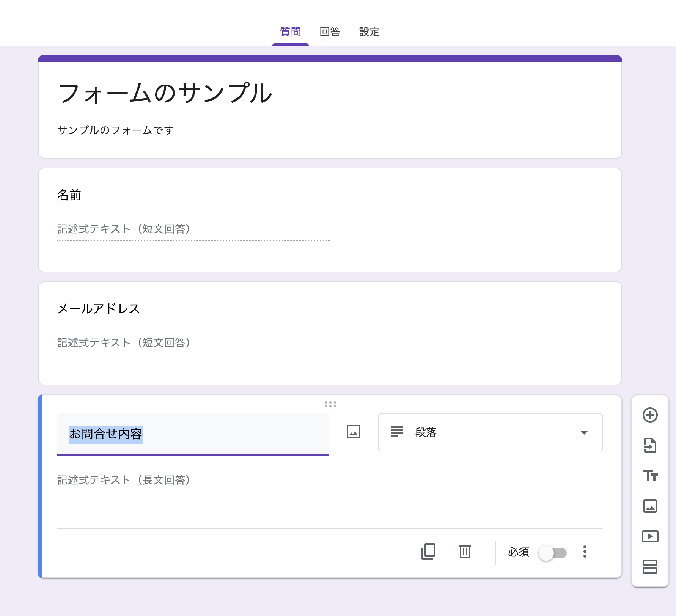
Task: Switch to the 質問 tab
Action: 291,32
